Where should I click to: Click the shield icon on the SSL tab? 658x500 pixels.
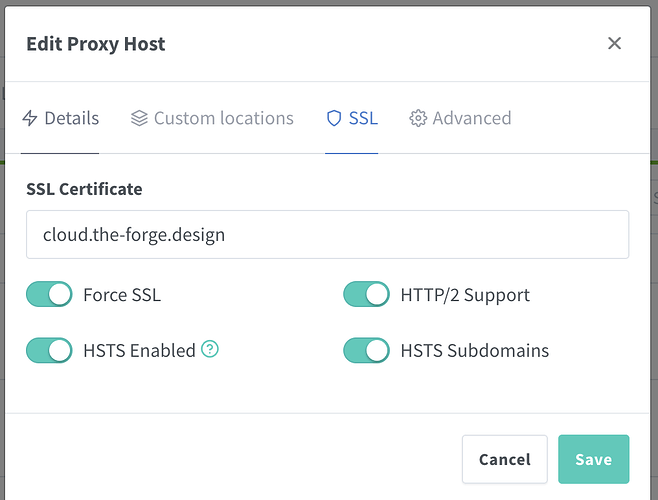click(334, 118)
